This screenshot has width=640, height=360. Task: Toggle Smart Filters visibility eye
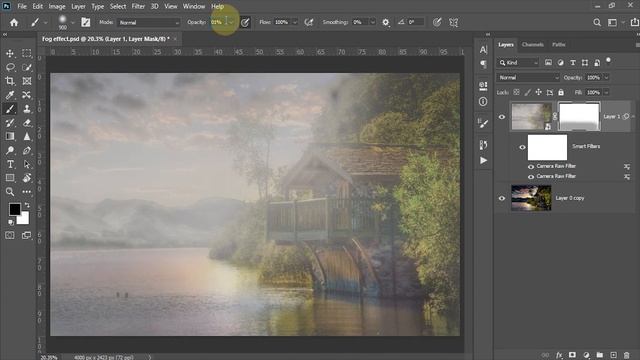click(522, 147)
